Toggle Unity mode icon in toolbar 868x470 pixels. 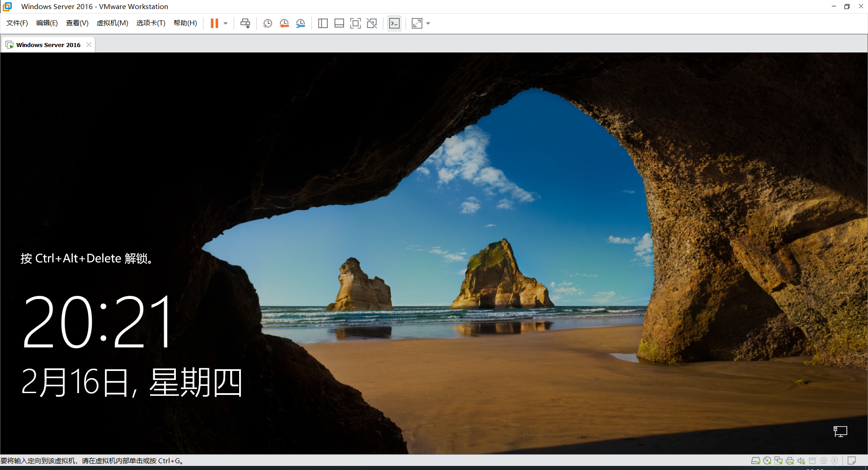372,24
